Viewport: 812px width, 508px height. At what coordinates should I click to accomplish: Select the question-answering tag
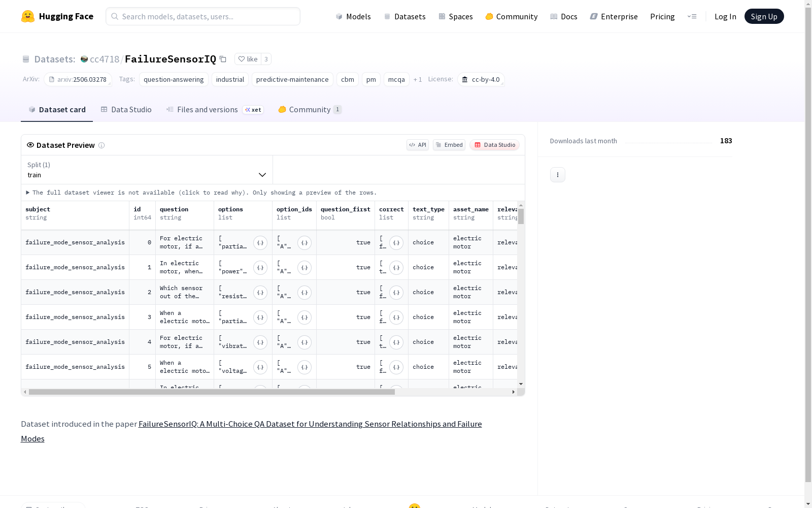tap(174, 79)
